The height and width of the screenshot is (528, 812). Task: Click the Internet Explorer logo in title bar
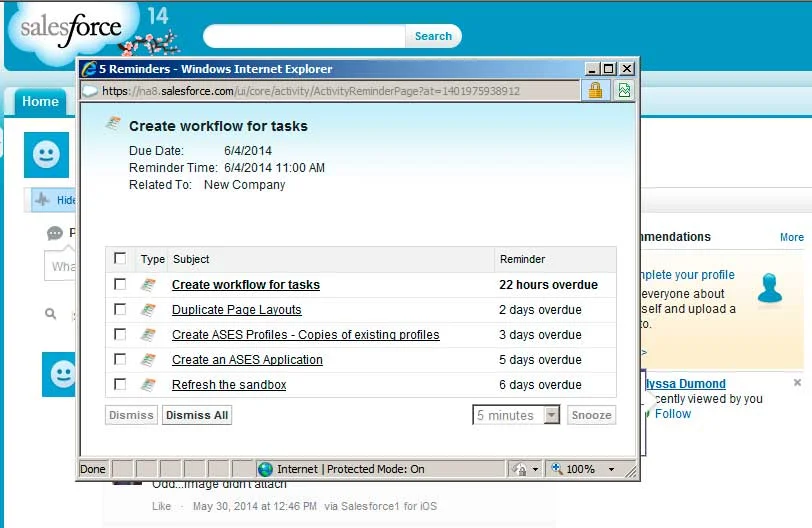pos(89,69)
